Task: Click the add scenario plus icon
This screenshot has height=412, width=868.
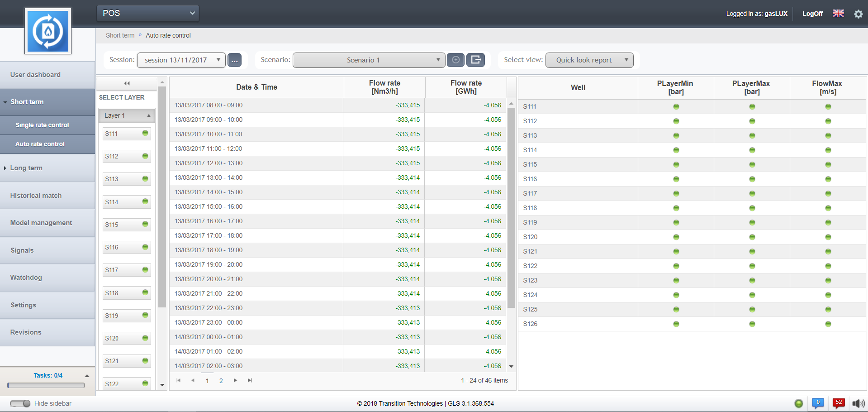Action: [455, 60]
